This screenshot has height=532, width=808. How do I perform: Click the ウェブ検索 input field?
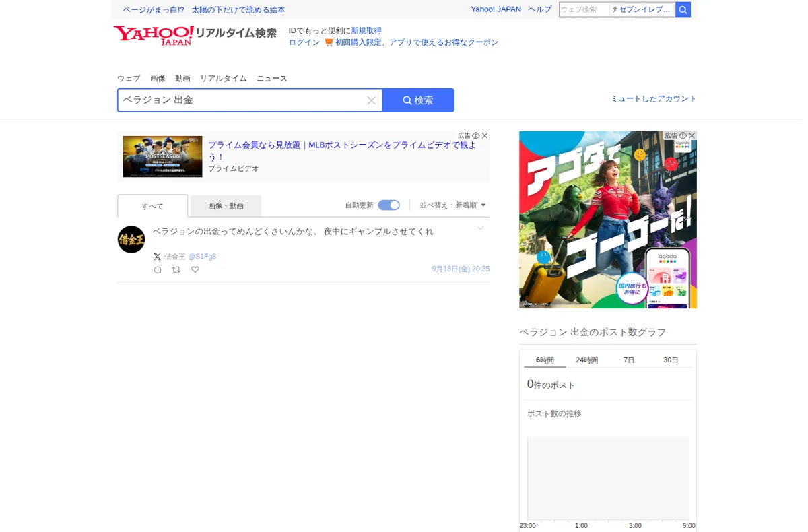point(584,9)
